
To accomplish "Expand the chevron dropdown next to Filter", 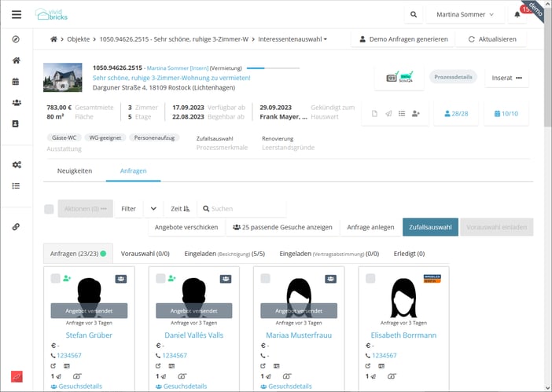I will point(153,208).
